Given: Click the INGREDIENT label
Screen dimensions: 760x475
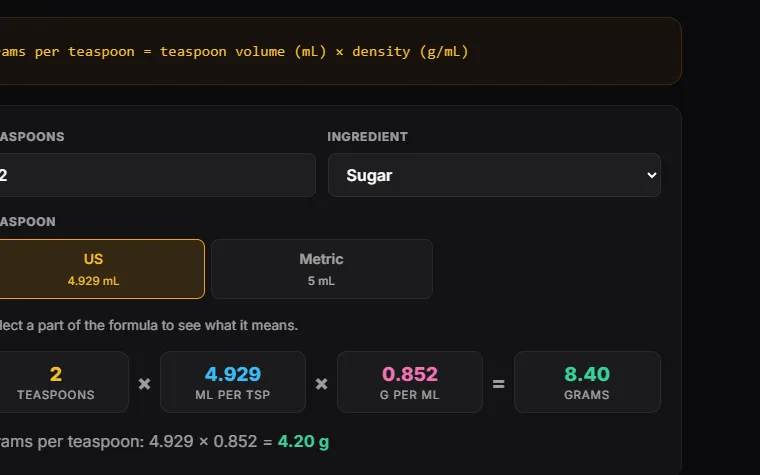Looking at the screenshot, I should [x=367, y=137].
